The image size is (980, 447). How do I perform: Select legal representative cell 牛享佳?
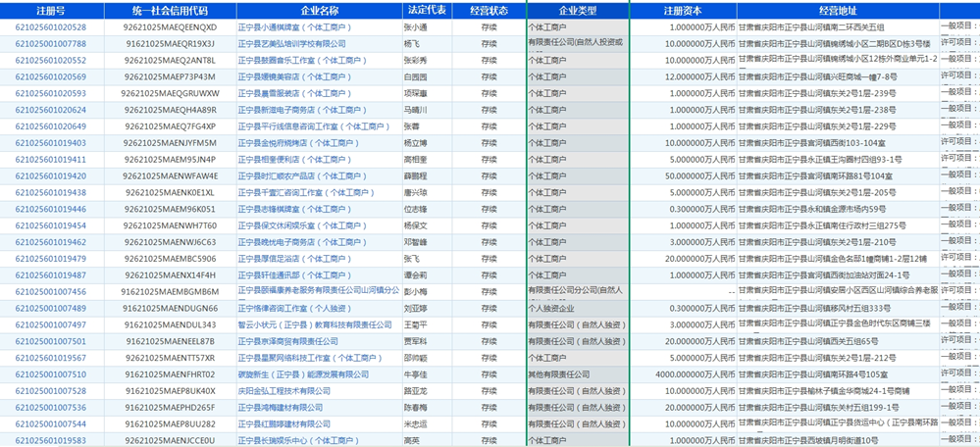(x=416, y=374)
